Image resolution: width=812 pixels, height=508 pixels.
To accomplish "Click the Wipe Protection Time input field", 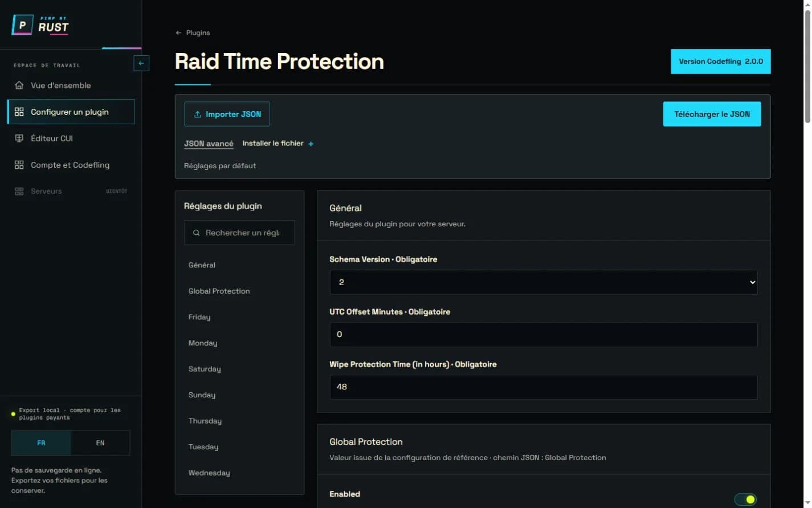I will [544, 387].
